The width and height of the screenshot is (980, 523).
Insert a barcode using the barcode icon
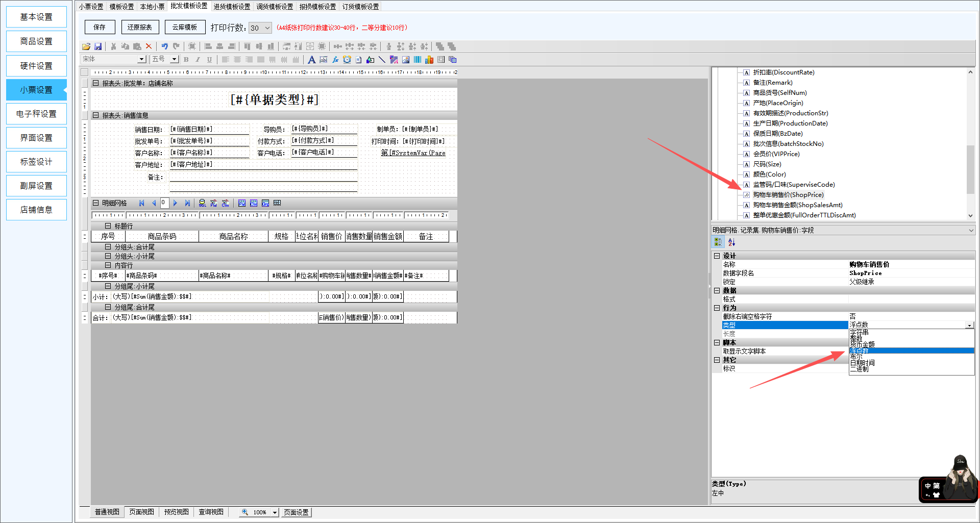(x=418, y=60)
